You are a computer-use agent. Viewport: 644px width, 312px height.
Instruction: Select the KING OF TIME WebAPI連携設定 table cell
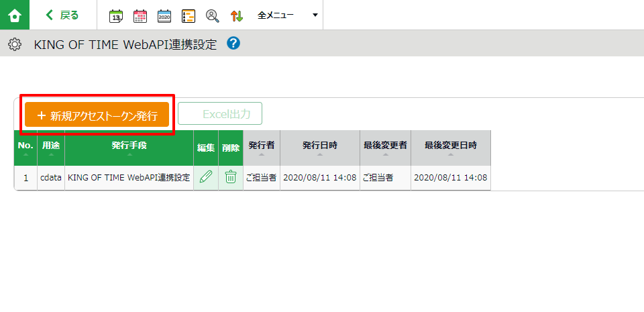tap(129, 178)
